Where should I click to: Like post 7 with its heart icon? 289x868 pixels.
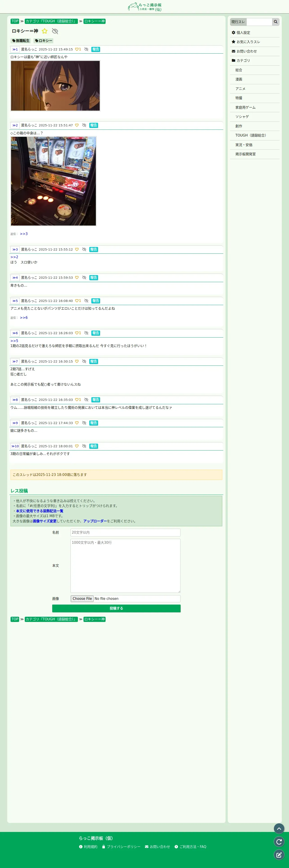click(77, 361)
